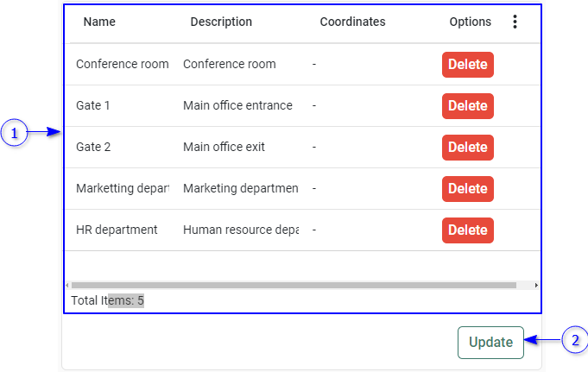Delete the Gate 1 entry

tap(467, 106)
